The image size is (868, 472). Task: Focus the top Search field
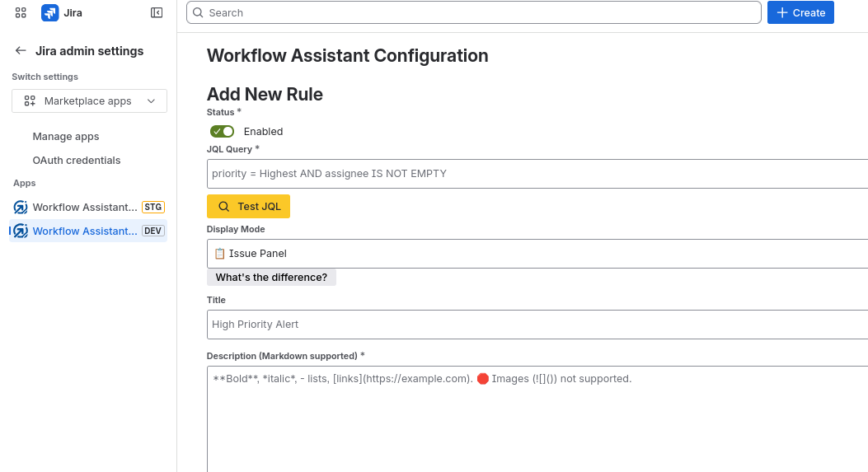click(x=474, y=12)
